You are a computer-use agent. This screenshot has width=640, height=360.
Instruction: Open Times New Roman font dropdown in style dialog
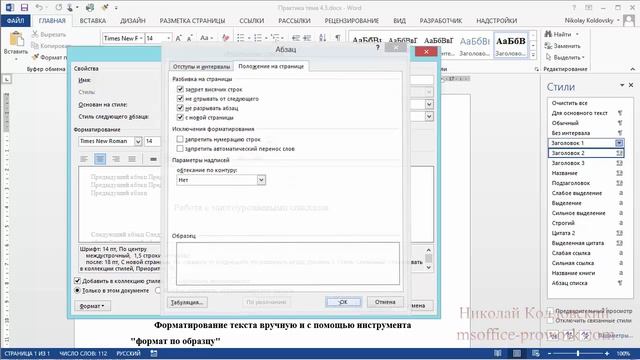pos(138,141)
